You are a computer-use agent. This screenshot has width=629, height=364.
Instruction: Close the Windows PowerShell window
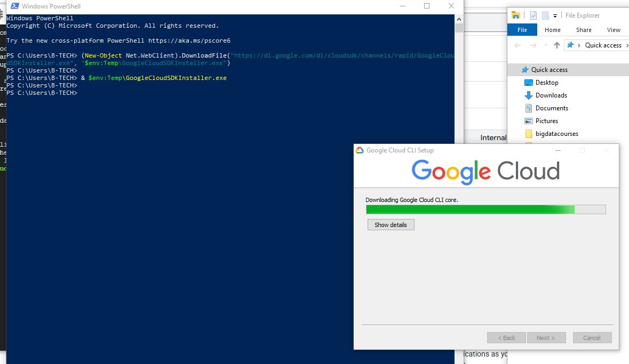(x=451, y=6)
